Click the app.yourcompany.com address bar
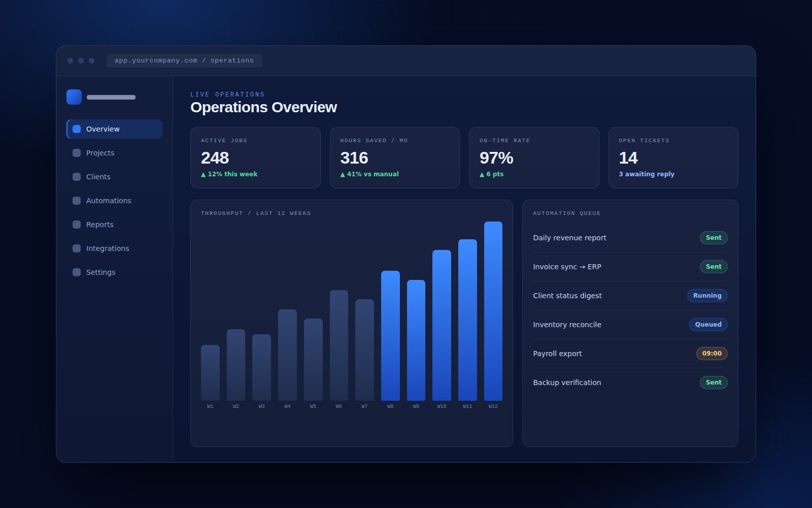 coord(184,60)
